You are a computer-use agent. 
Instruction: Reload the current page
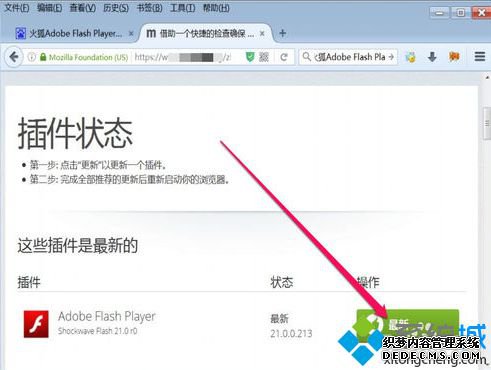(x=284, y=57)
